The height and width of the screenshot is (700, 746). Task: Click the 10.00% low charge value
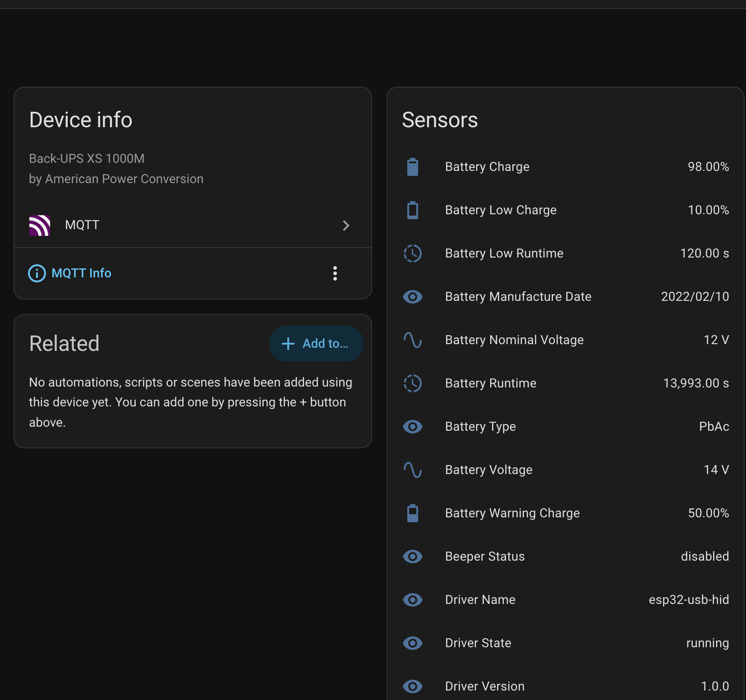(708, 210)
